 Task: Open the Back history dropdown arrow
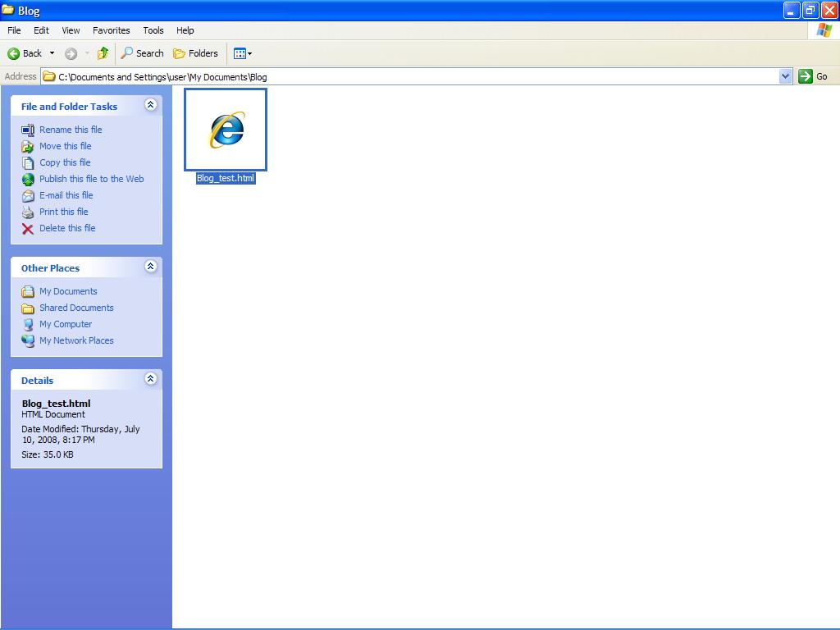52,53
